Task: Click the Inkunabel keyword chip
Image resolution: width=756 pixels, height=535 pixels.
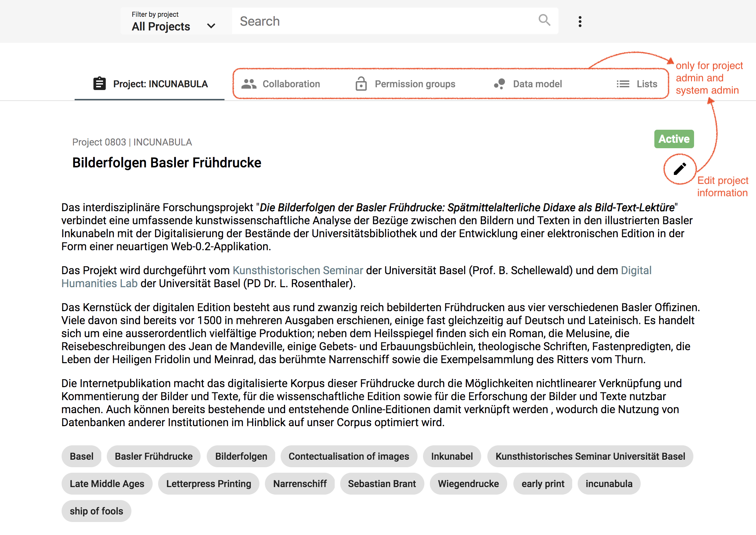Action: (452, 456)
